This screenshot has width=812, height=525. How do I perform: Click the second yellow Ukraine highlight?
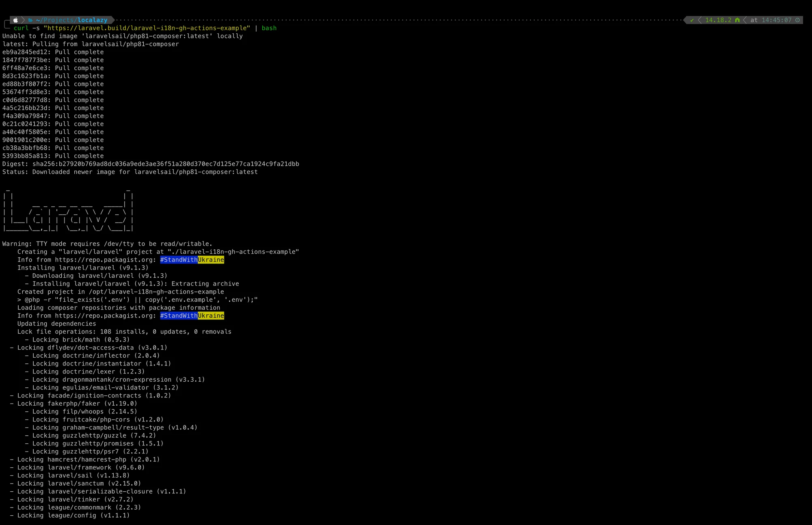(x=211, y=316)
